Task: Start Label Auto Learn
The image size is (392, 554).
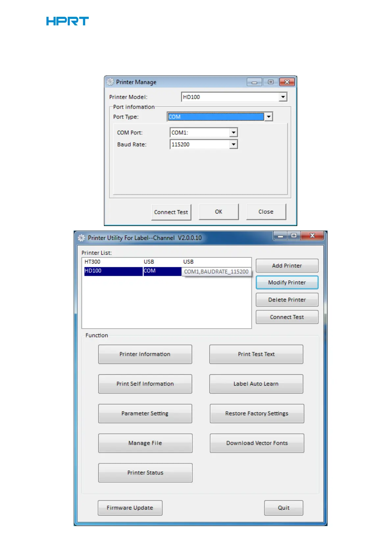Action: click(x=256, y=384)
